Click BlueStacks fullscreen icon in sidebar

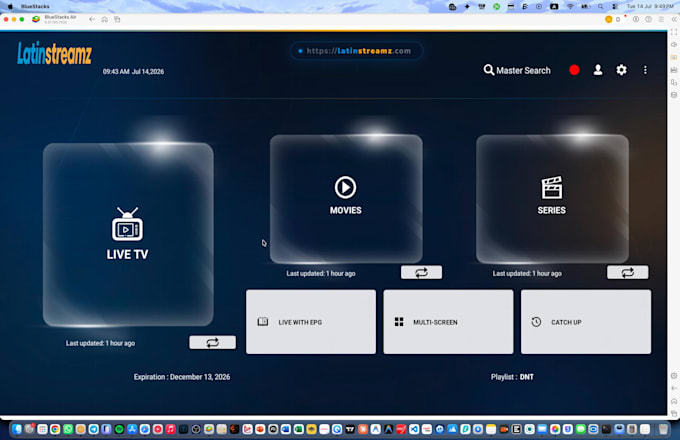(x=674, y=32)
